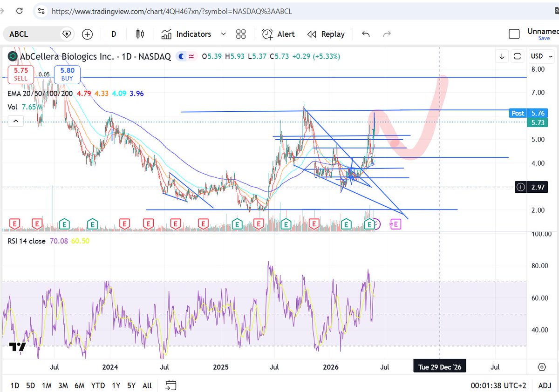Click the diamond icon beside the ABCL symbol
This screenshot has width=559, height=392.
[67, 34]
